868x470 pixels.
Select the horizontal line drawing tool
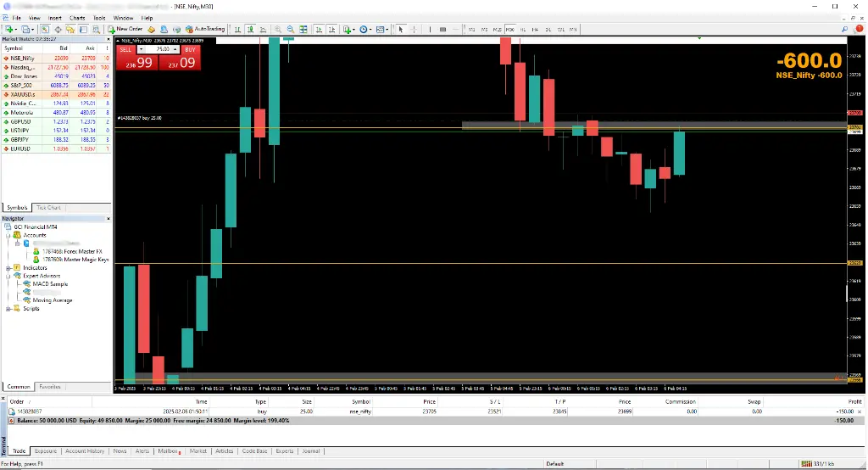[x=455, y=29]
